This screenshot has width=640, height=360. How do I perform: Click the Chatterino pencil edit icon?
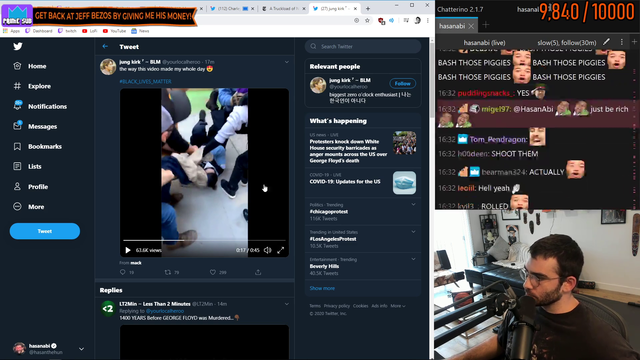coord(607,42)
